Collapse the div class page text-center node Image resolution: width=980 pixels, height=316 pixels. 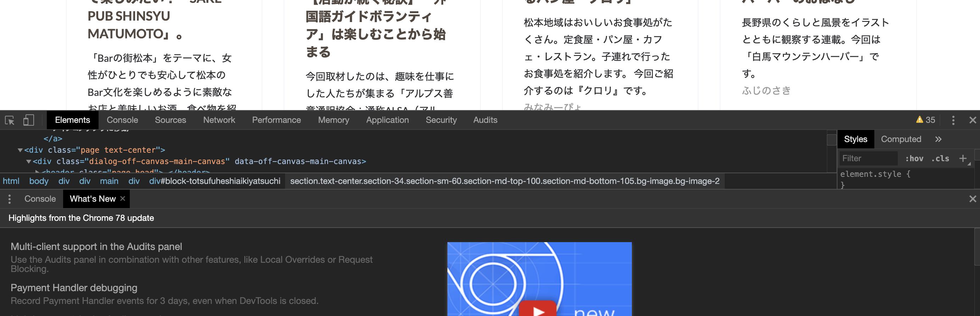(x=20, y=150)
